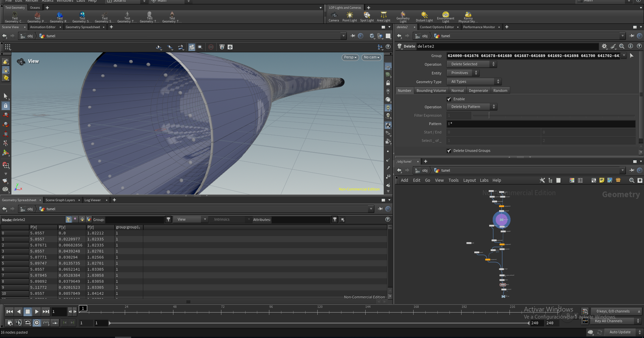The height and width of the screenshot is (338, 644).
Task: Open the Karma Physical Sky tool
Action: tap(468, 17)
